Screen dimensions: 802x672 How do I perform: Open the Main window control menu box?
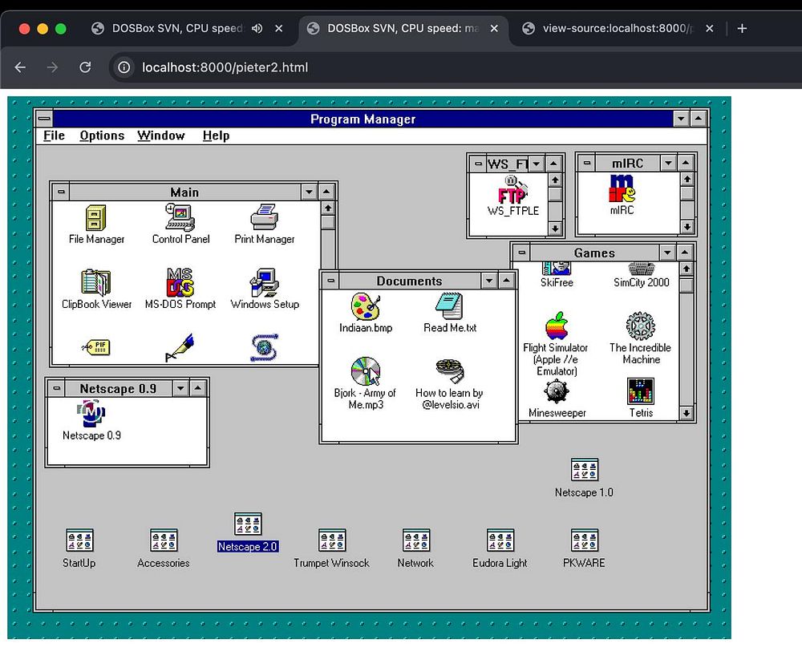click(62, 192)
